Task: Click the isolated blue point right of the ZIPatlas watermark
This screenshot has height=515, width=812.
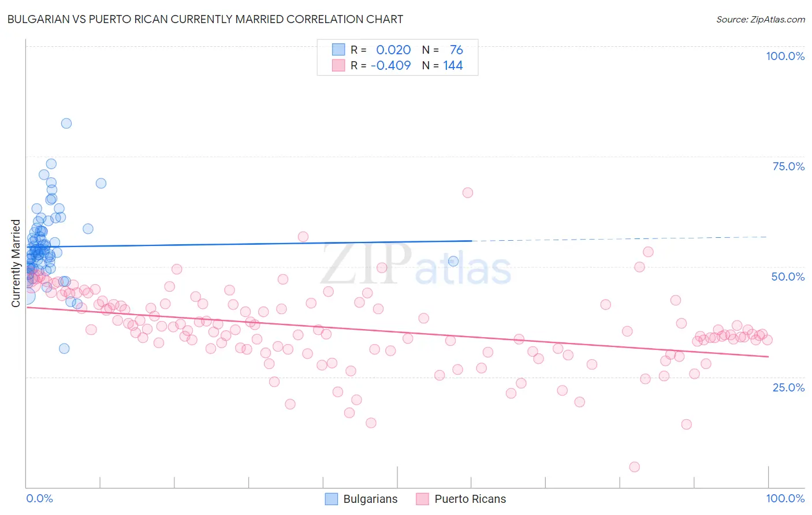Action: (x=453, y=262)
